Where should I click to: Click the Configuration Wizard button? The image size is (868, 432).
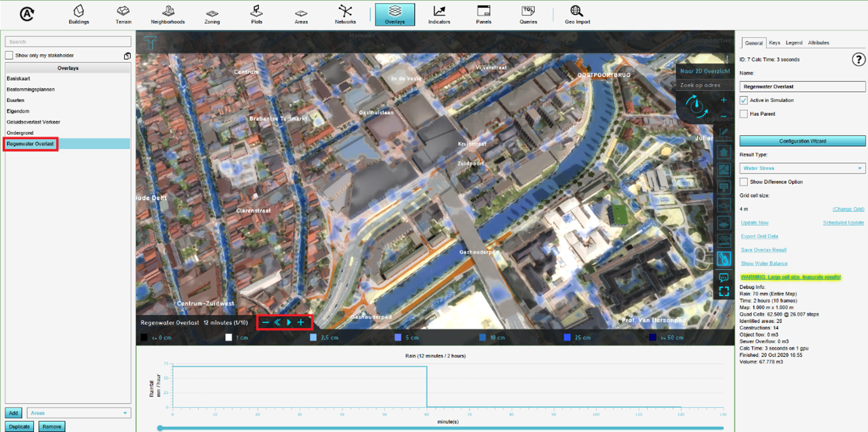(x=803, y=141)
